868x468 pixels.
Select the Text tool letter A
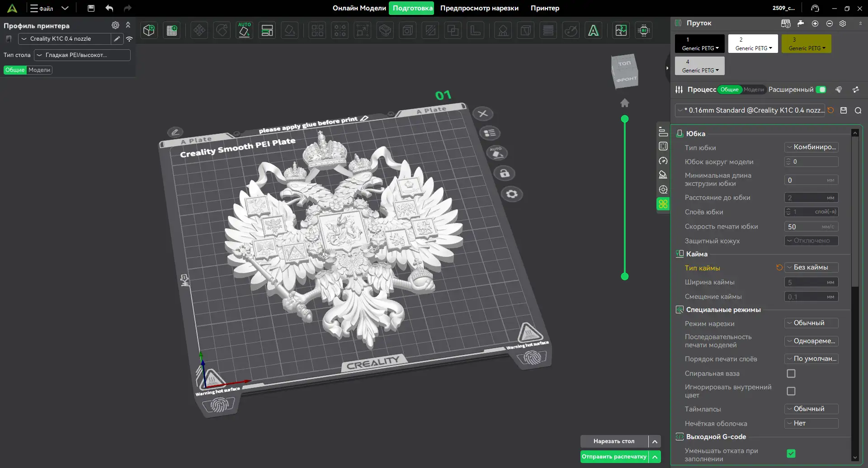pos(594,30)
